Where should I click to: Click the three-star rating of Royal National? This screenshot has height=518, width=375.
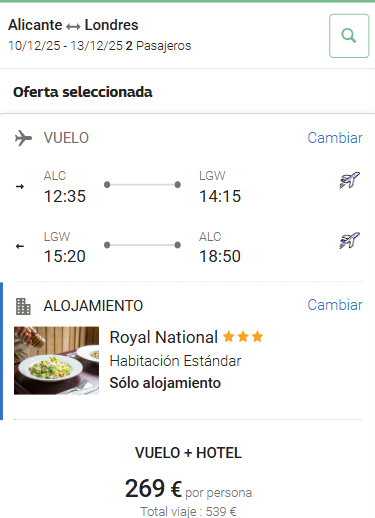[x=243, y=337]
